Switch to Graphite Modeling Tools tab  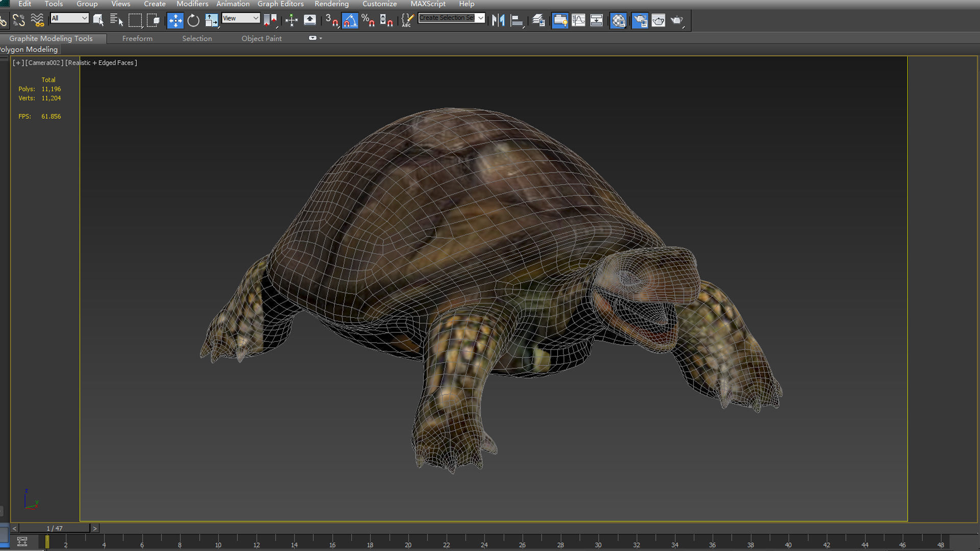(51, 38)
